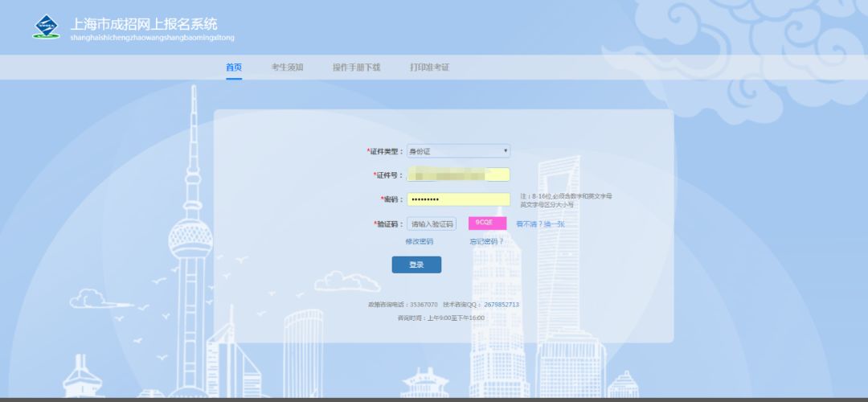Viewport: 868px width, 402px height.
Task: Switch to the 首页 tab
Action: click(x=234, y=68)
